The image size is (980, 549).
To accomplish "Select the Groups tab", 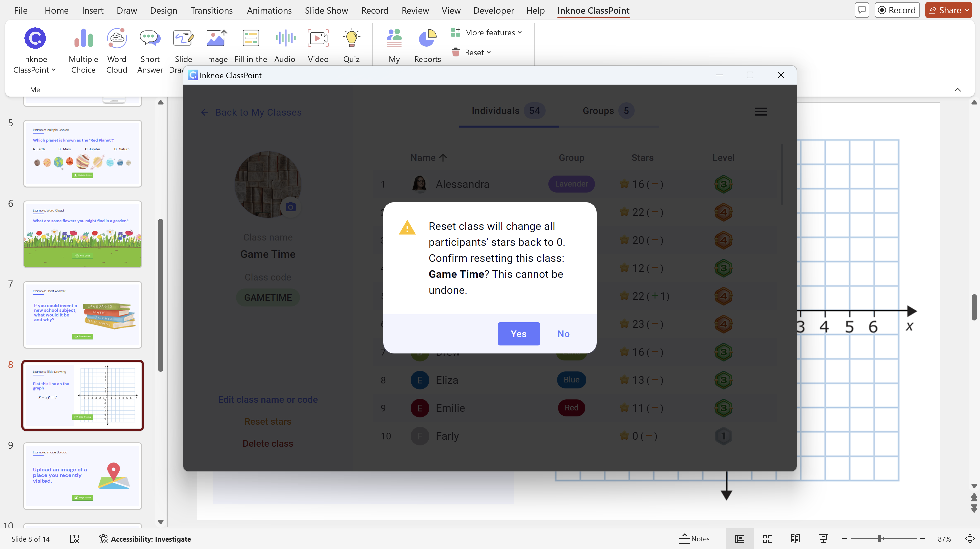I will pyautogui.click(x=608, y=111).
